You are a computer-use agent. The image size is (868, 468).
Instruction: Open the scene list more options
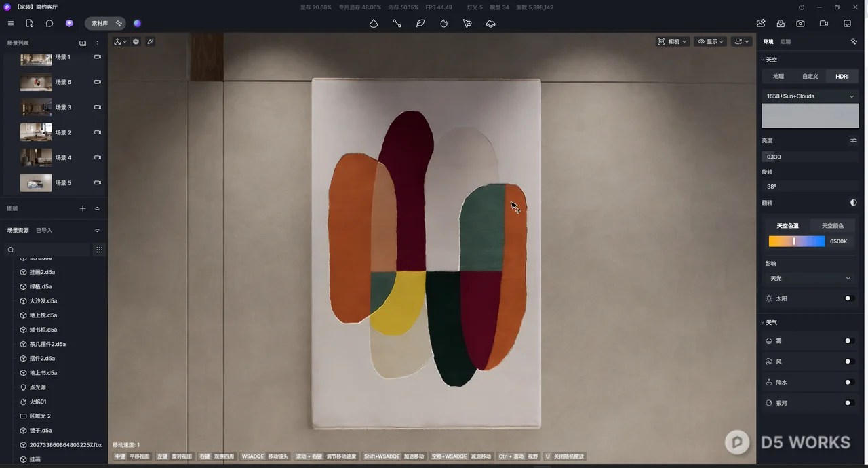coord(97,43)
